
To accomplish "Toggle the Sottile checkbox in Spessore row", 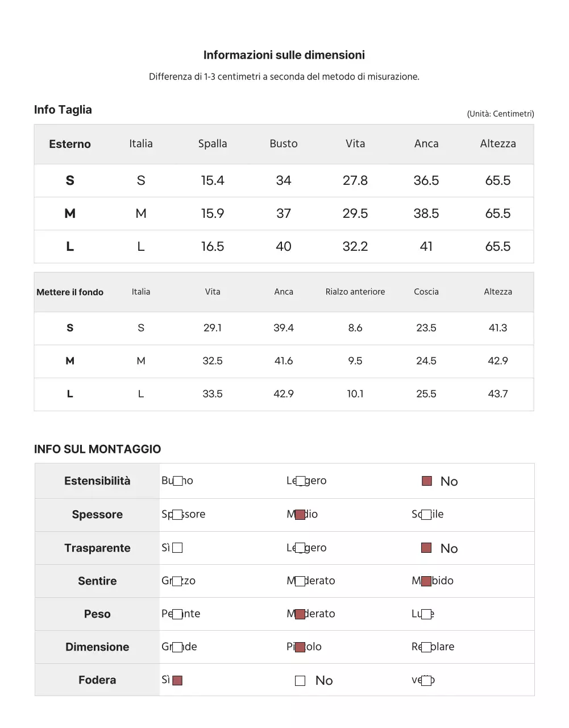I will 426,515.
